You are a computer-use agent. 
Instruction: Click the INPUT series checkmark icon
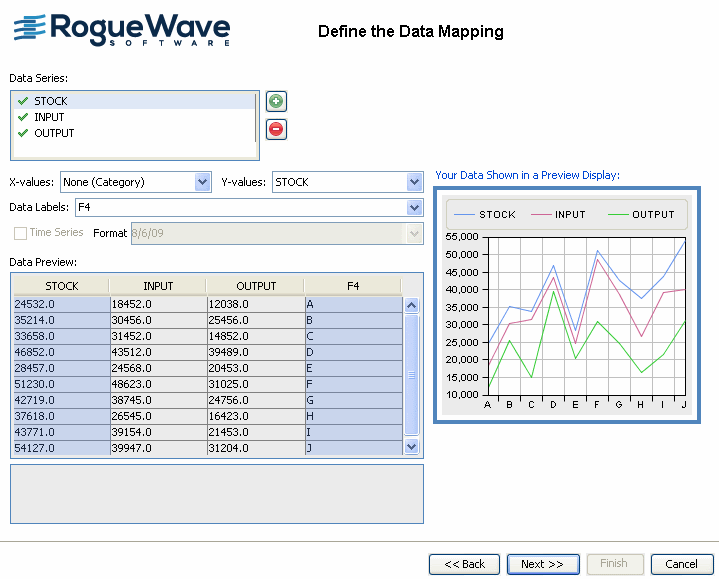23,117
